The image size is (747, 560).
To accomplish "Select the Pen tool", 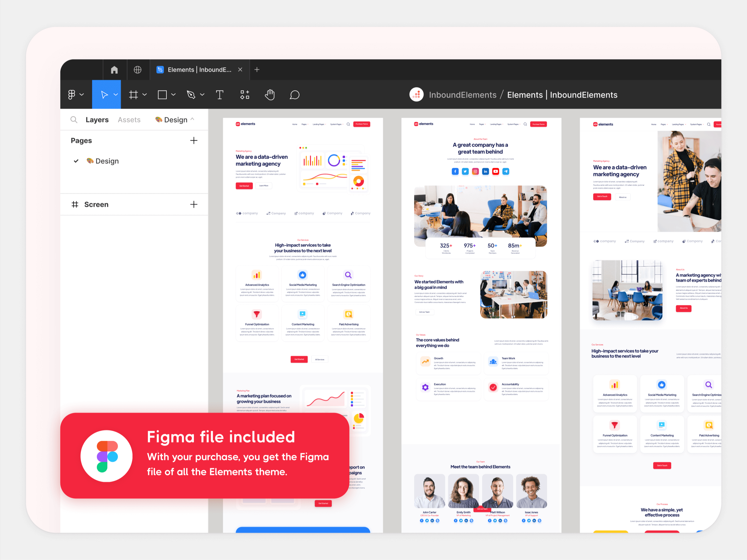I will [191, 95].
